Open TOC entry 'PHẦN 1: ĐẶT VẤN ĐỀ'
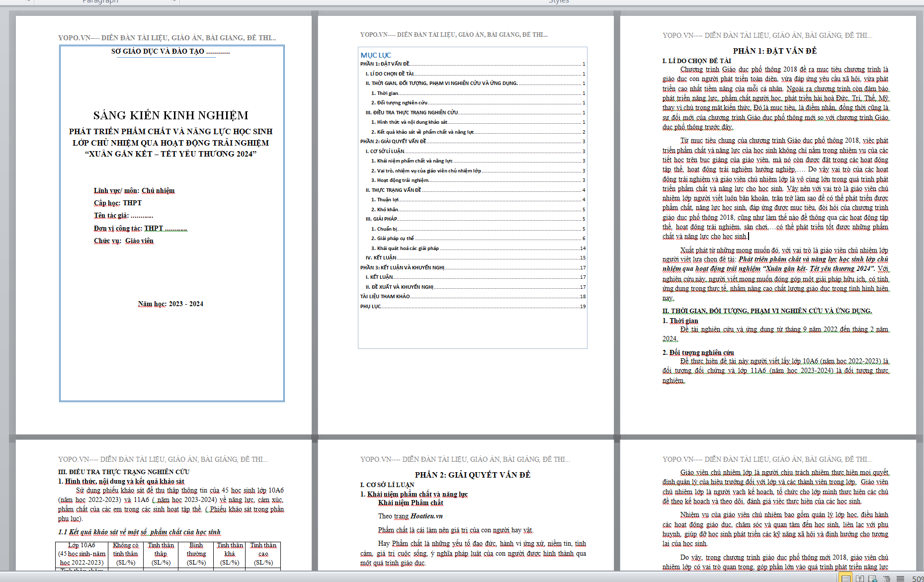Image resolution: width=924 pixels, height=582 pixels. (473, 64)
